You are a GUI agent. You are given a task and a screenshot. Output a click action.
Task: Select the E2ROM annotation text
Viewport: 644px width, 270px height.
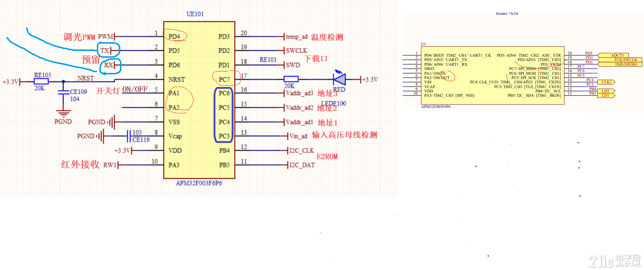click(327, 157)
